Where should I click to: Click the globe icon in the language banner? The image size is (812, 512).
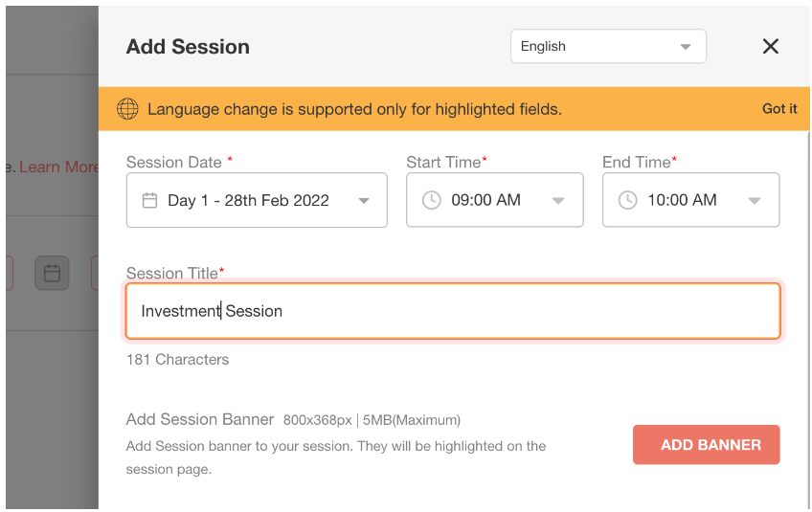pyautogui.click(x=127, y=109)
